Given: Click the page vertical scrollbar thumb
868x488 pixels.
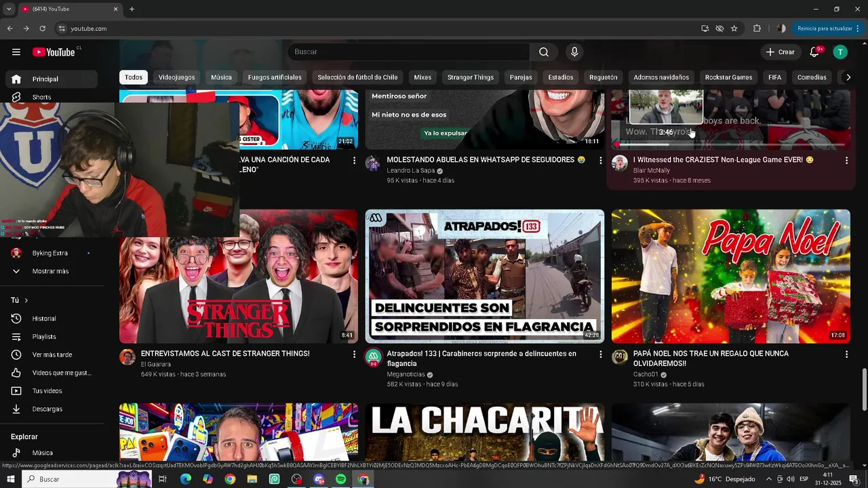Looking at the screenshot, I should click(864, 390).
